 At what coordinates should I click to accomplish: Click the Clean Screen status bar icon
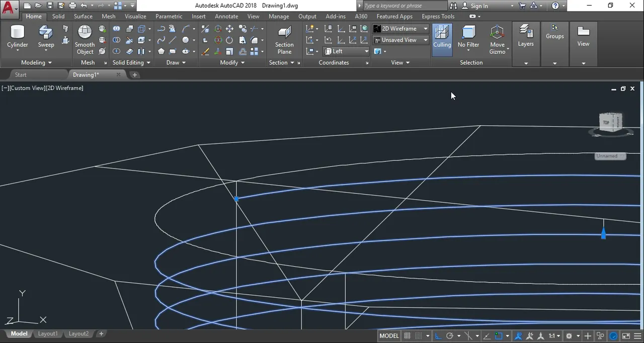point(626,336)
